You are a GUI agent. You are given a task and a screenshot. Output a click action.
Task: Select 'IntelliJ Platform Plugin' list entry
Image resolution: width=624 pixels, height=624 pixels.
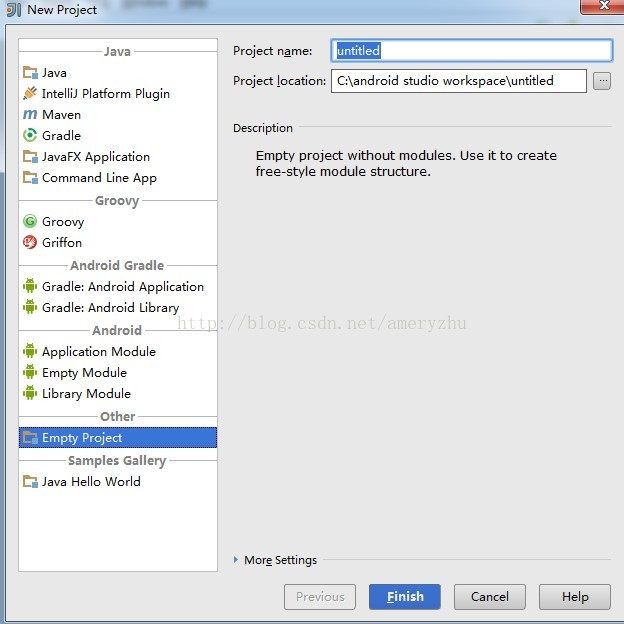click(x=106, y=94)
